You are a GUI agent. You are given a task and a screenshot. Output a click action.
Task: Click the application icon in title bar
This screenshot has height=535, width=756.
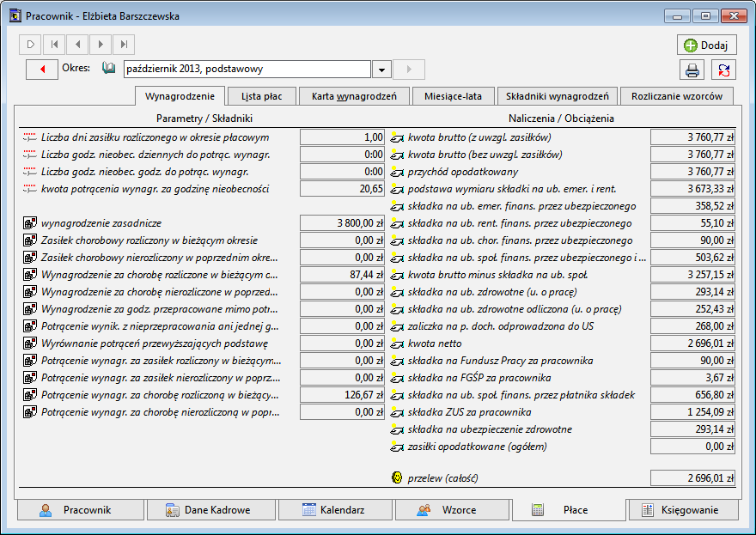pos(15,16)
